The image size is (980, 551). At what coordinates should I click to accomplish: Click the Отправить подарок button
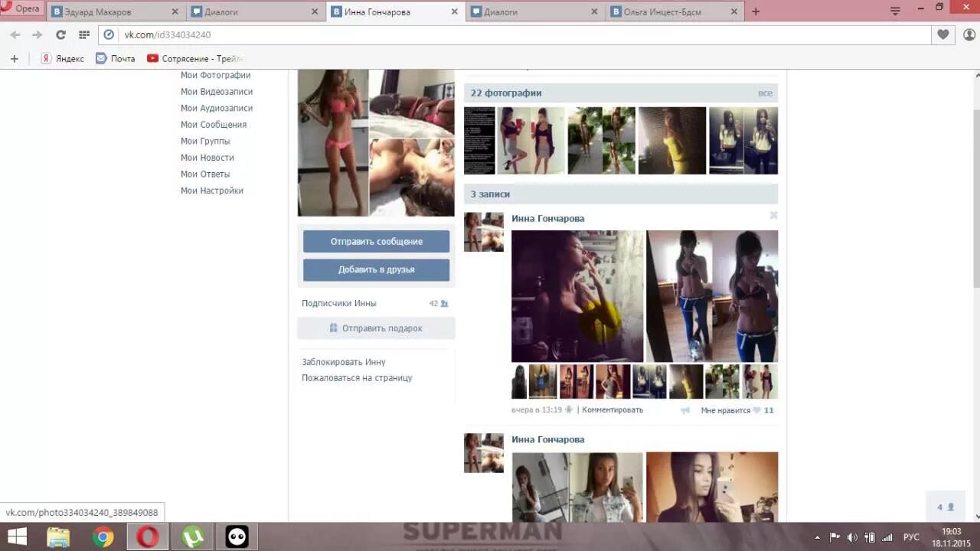376,328
